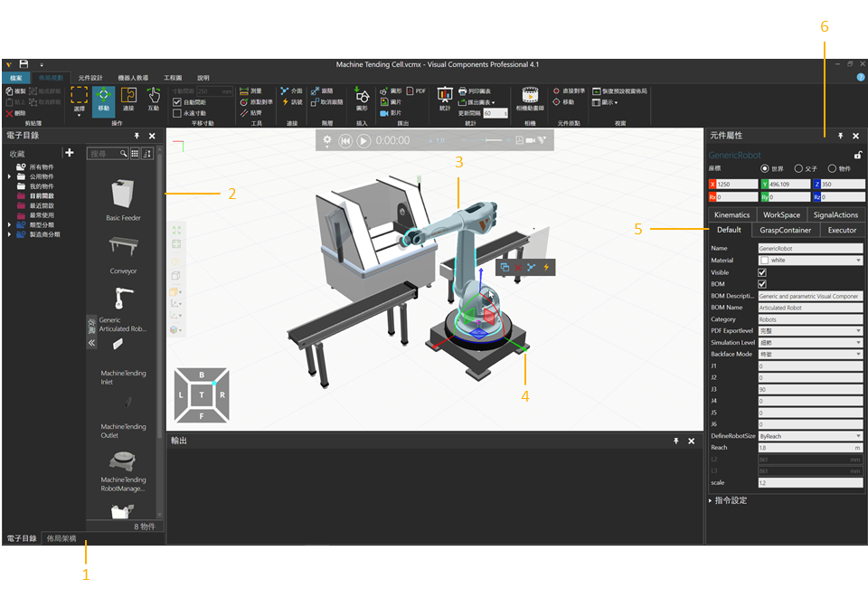Toggle the 自動間距 checkbox

click(177, 102)
